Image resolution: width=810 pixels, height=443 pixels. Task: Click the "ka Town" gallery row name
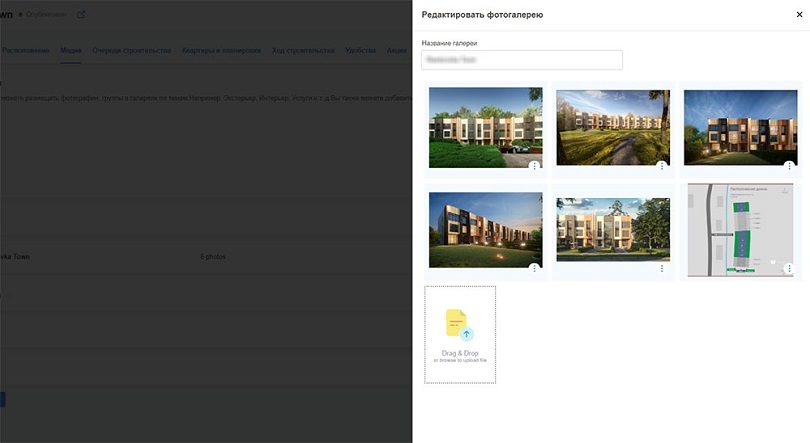pos(15,257)
